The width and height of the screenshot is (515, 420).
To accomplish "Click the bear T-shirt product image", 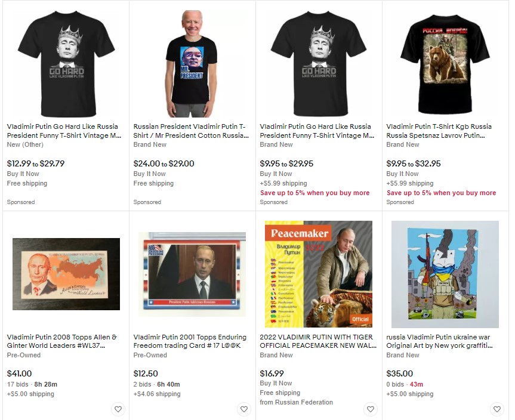I will (445, 63).
